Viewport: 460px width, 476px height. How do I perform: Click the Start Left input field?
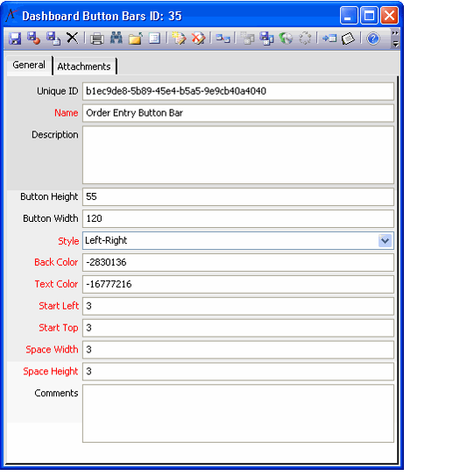[238, 306]
